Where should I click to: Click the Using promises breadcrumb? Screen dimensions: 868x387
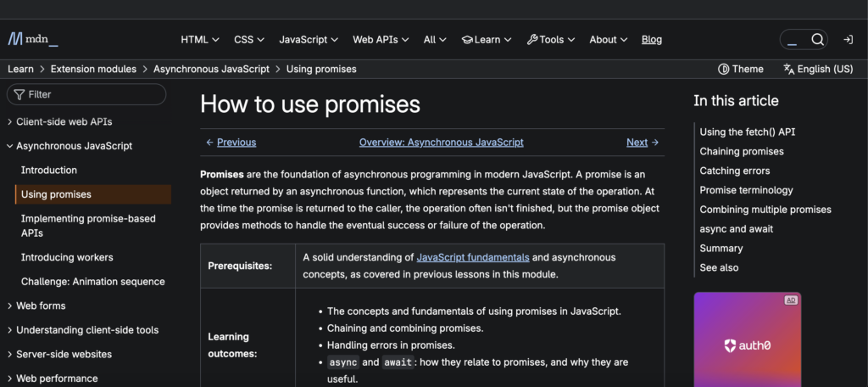pos(321,70)
